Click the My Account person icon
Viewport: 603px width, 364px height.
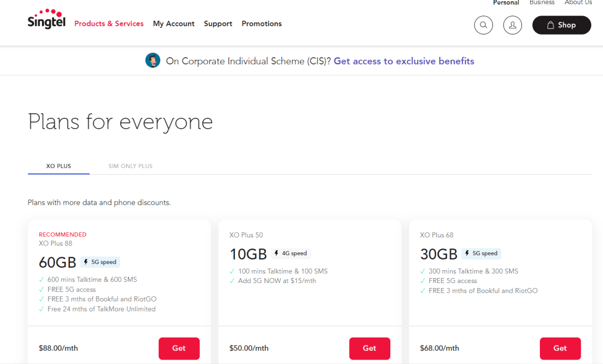513,25
